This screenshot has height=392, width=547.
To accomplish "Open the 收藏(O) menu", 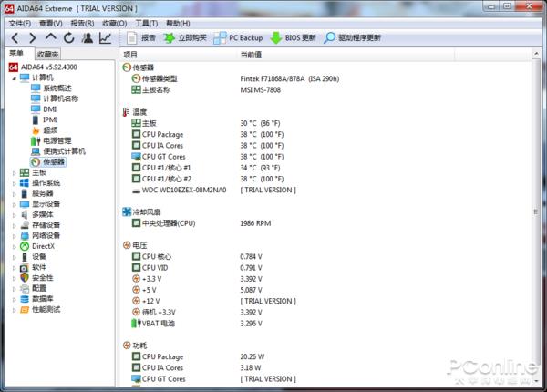I will 115,24.
